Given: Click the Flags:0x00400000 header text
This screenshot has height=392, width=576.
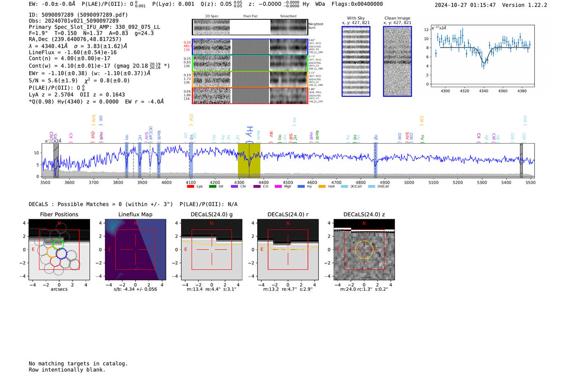Looking at the screenshot, I should 357,4.
